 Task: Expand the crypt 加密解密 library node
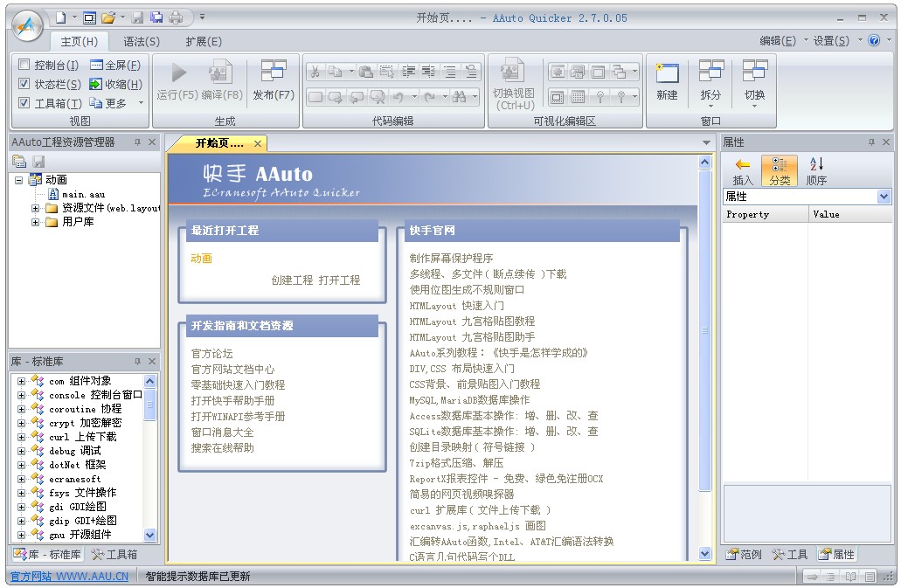click(21, 423)
